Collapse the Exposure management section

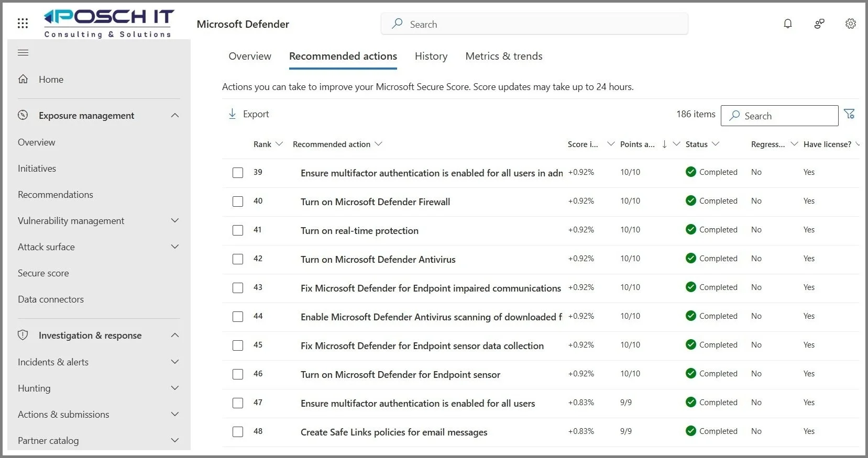[175, 115]
